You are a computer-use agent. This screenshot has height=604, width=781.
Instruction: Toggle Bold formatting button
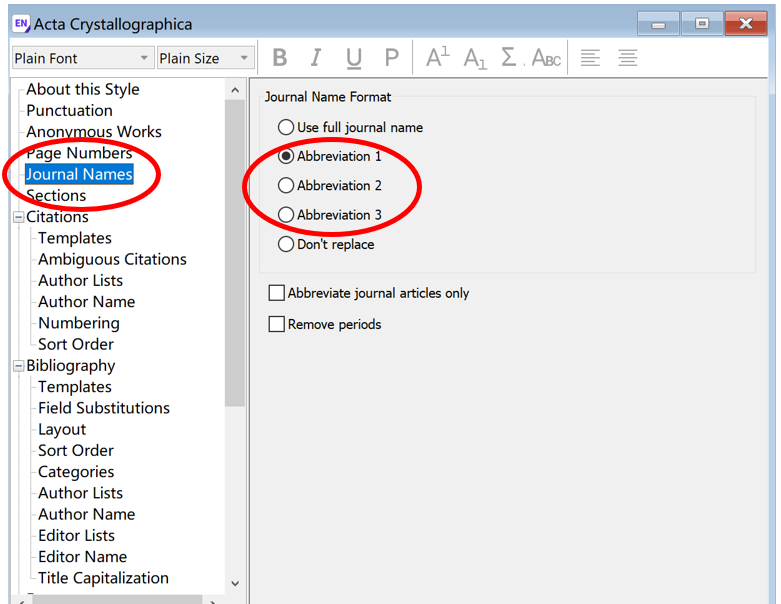click(280, 58)
